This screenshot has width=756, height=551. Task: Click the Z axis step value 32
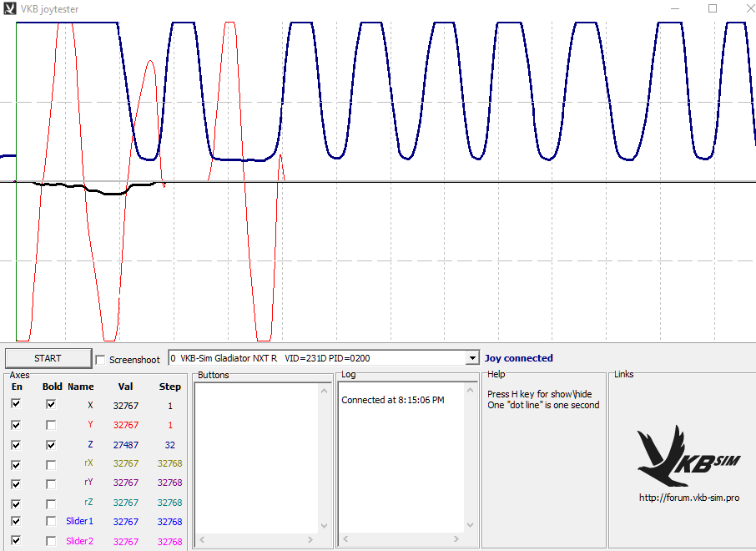(169, 445)
